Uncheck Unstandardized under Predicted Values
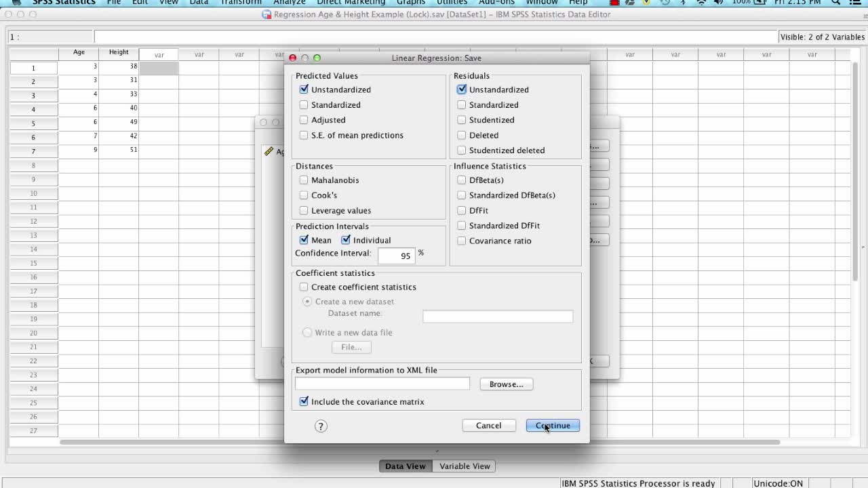 click(x=304, y=89)
